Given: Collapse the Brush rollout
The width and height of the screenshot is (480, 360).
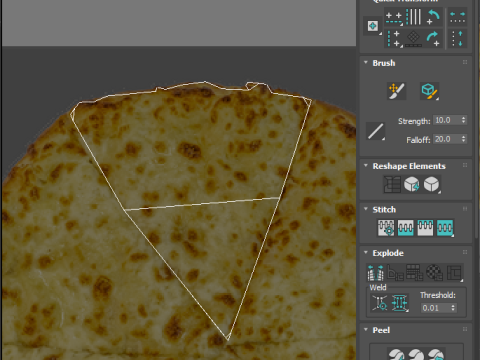Looking at the screenshot, I should tap(366, 62).
